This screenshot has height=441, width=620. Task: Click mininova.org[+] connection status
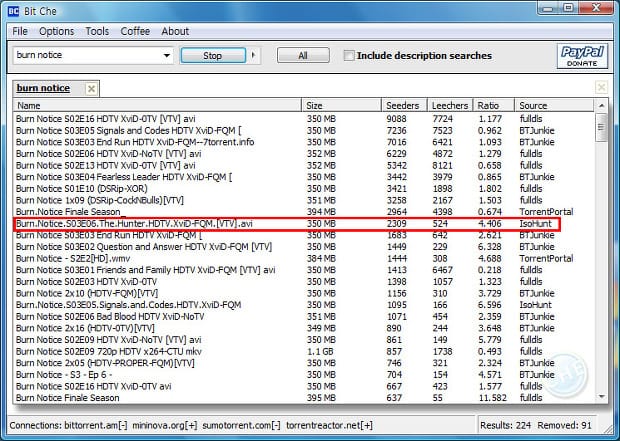pos(164,426)
